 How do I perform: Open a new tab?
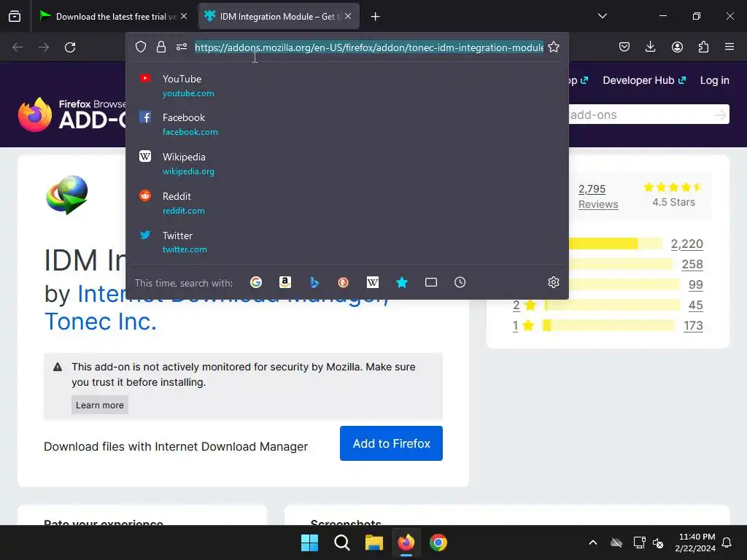376,17
